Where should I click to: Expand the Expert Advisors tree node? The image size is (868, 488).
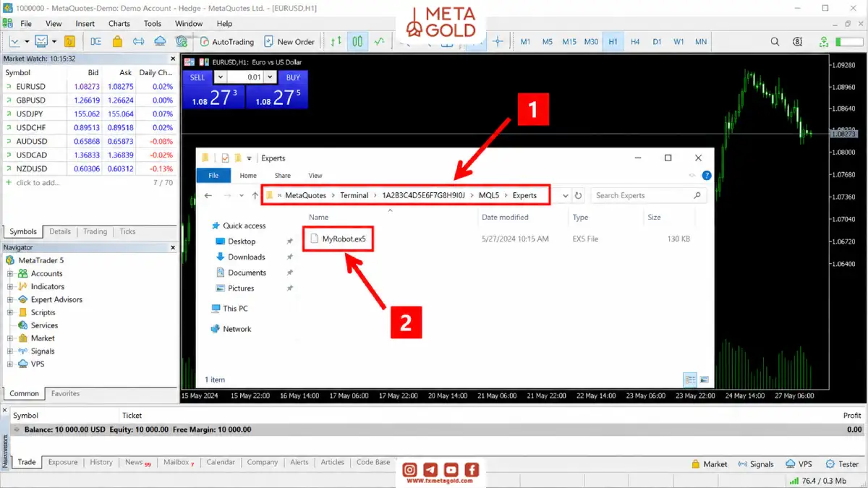11,299
